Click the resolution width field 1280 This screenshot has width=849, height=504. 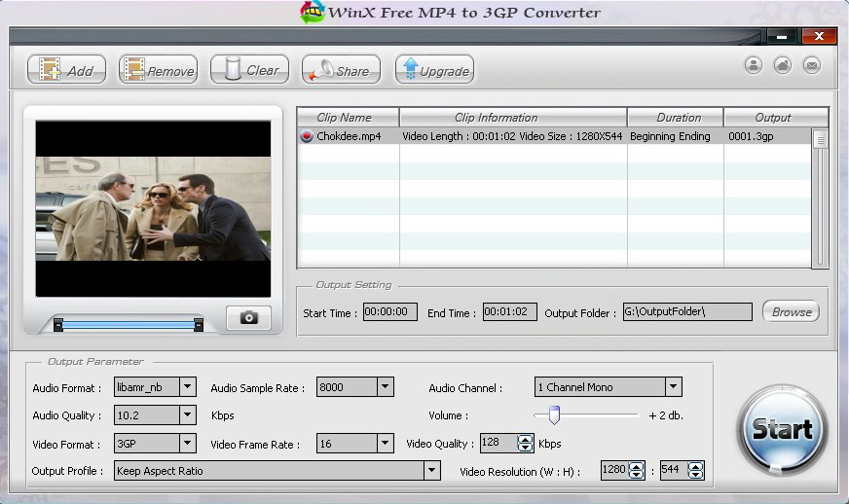pos(614,470)
